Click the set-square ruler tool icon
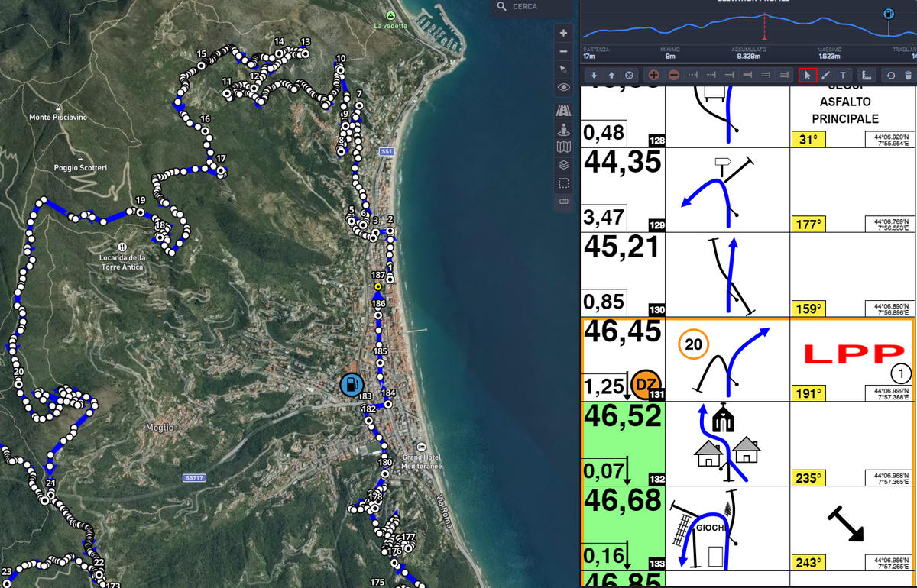 pyautogui.click(x=867, y=76)
